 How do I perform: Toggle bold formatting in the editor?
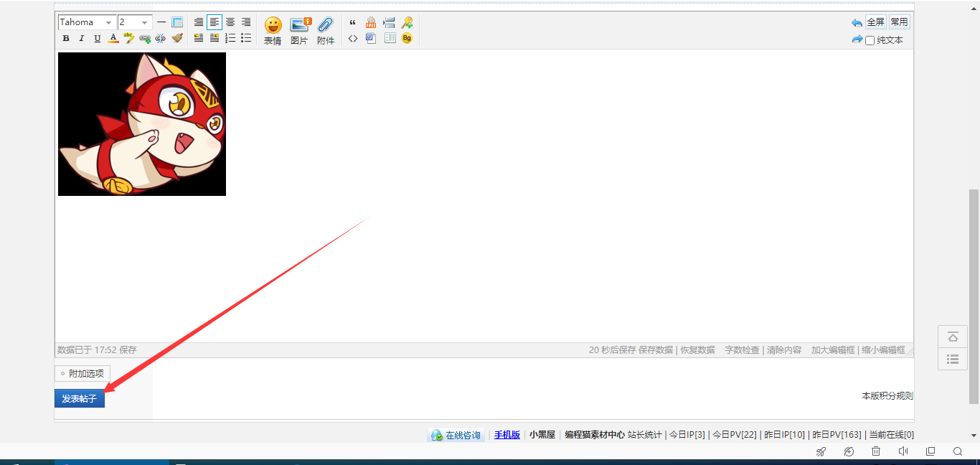(x=66, y=39)
